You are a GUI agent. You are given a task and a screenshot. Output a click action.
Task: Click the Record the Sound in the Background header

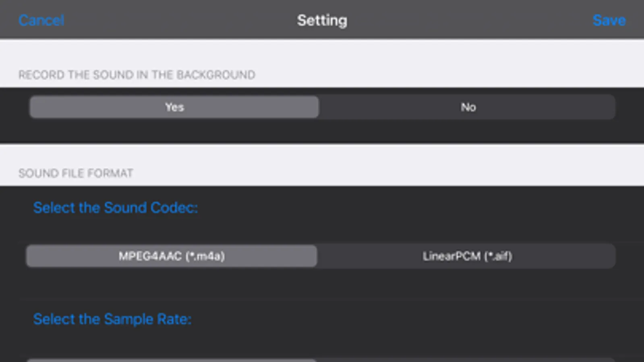(x=137, y=75)
